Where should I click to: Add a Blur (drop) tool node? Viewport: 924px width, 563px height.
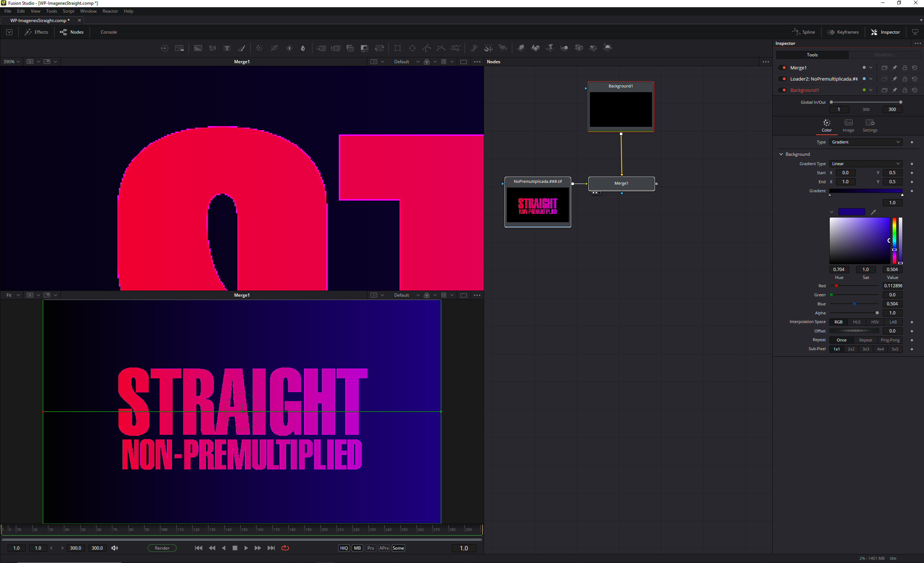303,48
